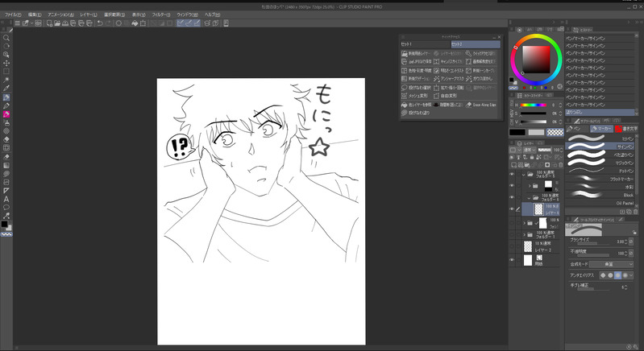Expand フォルダー 1 chevron in Layer panel
This screenshot has width=644, height=351.
tap(524, 234)
